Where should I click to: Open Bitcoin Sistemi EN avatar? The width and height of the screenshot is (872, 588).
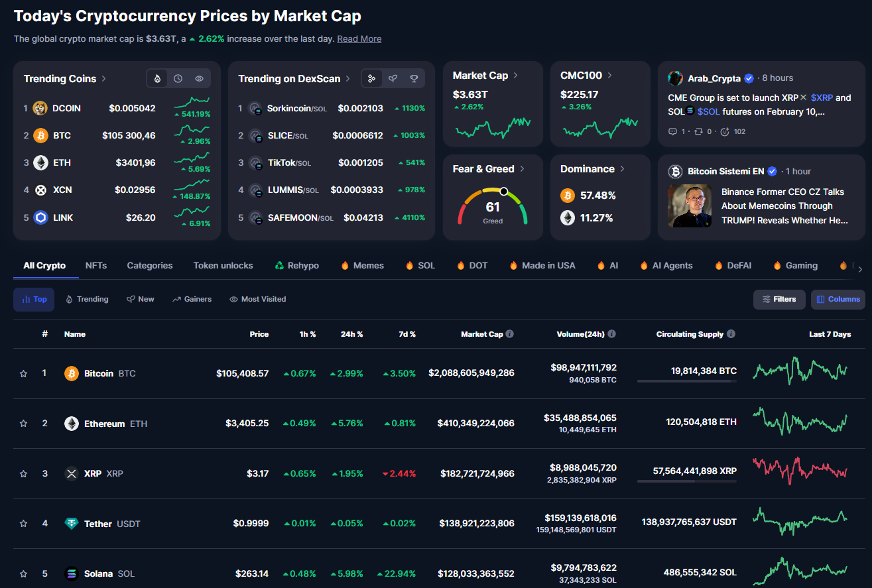(x=675, y=172)
